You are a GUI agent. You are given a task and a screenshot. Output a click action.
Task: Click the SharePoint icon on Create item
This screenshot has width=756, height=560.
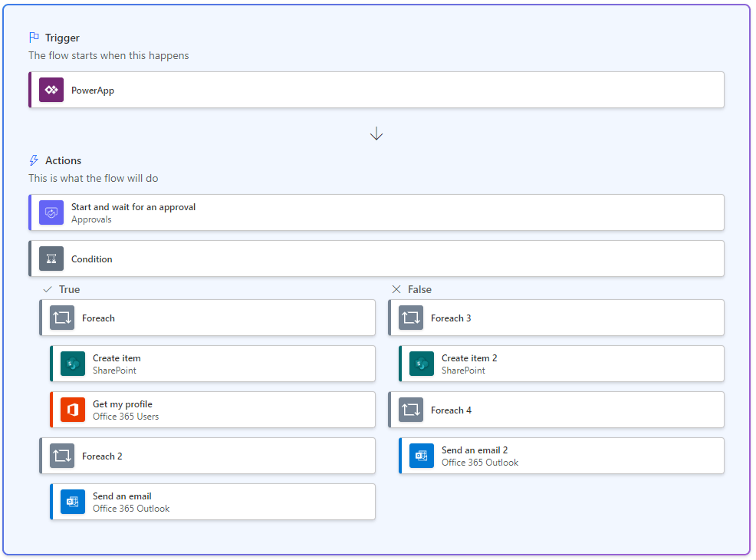73,364
